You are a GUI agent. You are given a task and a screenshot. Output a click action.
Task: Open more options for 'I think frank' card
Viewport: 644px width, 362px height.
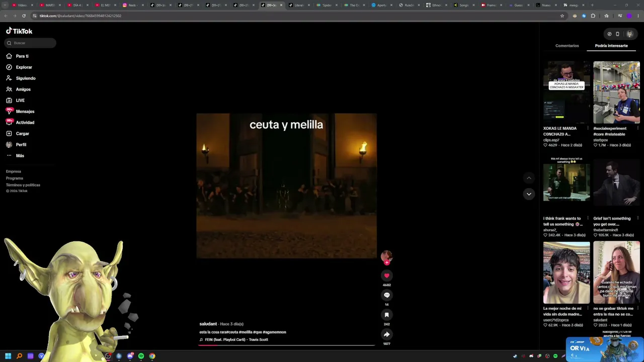(588, 218)
